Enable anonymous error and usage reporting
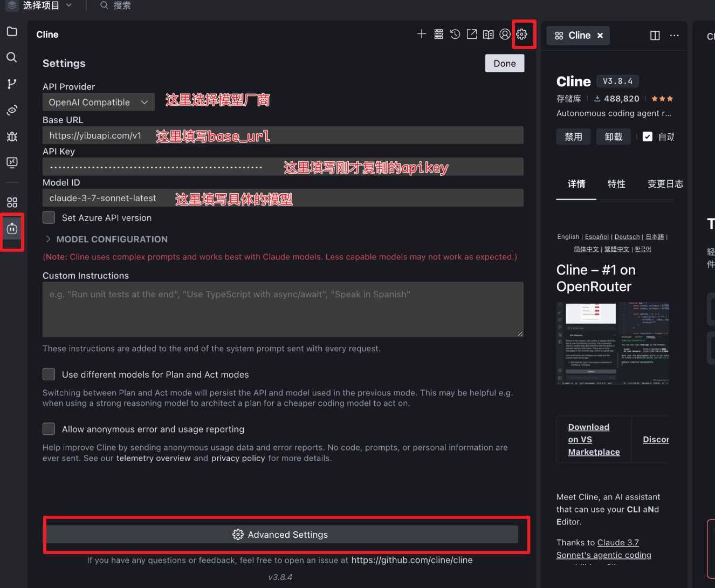Image resolution: width=715 pixels, height=588 pixels. [49, 428]
